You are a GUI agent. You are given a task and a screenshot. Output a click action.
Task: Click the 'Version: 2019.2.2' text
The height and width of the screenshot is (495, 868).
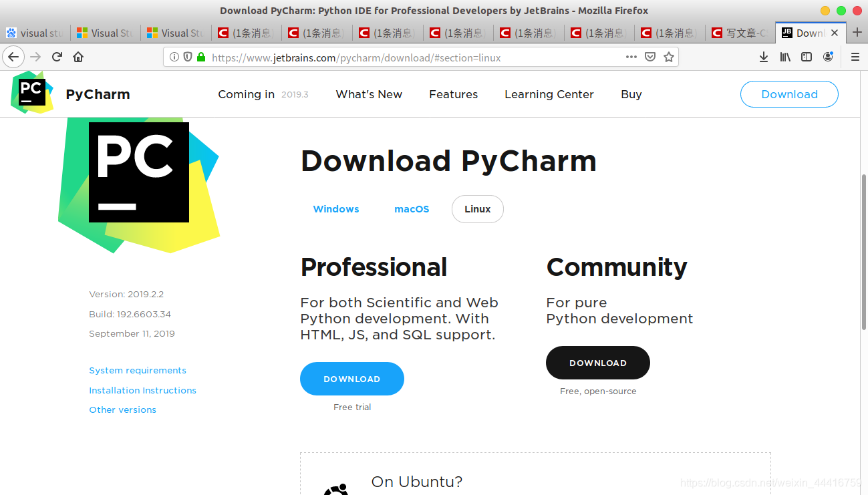[126, 294]
